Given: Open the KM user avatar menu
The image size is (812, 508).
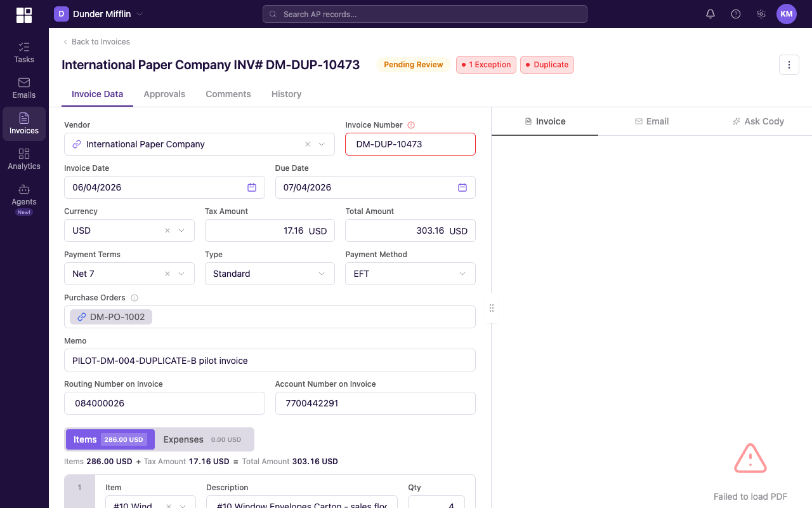Looking at the screenshot, I should (787, 14).
